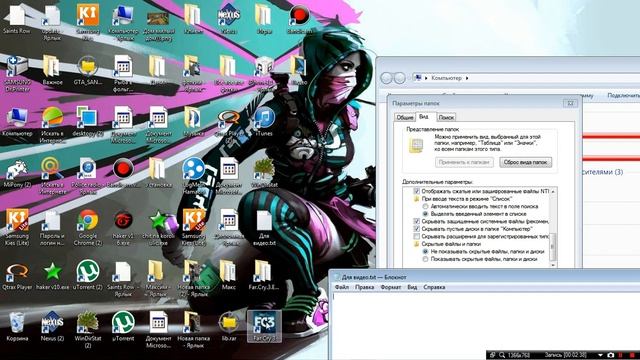Click the Сброс вида папок button
640x360 pixels.
coord(525,162)
